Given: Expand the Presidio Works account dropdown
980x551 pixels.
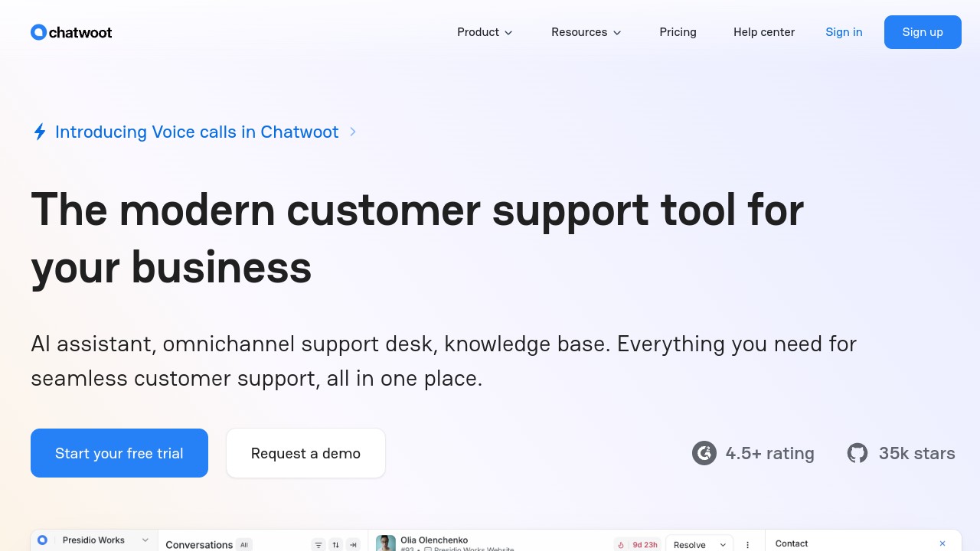Looking at the screenshot, I should coord(145,540).
